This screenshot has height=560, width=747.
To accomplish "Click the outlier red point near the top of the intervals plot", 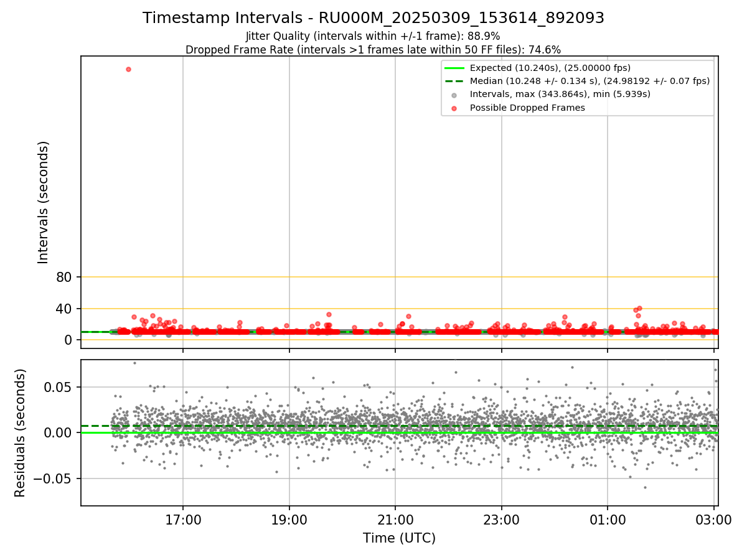I will click(128, 69).
